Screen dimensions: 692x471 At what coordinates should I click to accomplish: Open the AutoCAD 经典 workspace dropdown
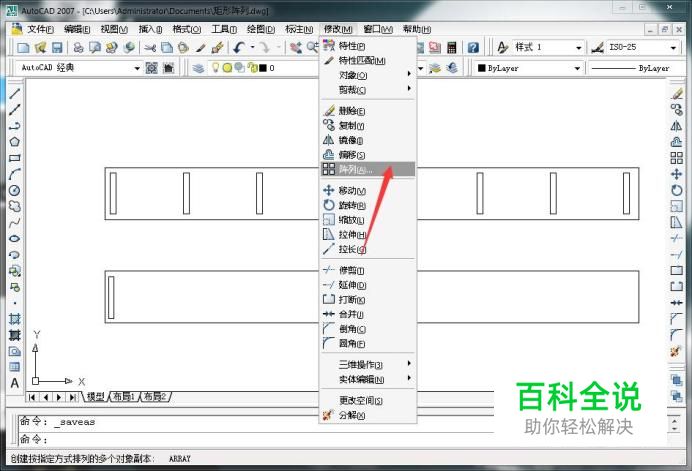(x=137, y=68)
